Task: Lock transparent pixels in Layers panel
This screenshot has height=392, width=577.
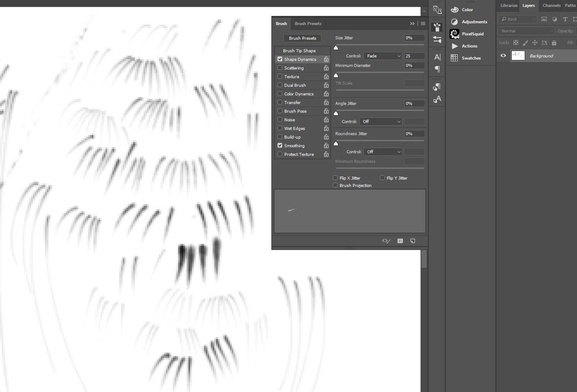Action: [x=516, y=42]
